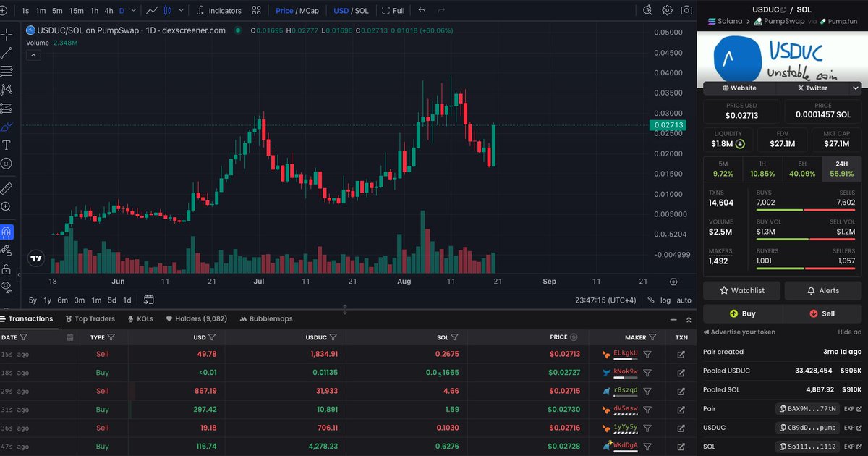
Task: Open the emoji icons tool
Action: pos(7,164)
